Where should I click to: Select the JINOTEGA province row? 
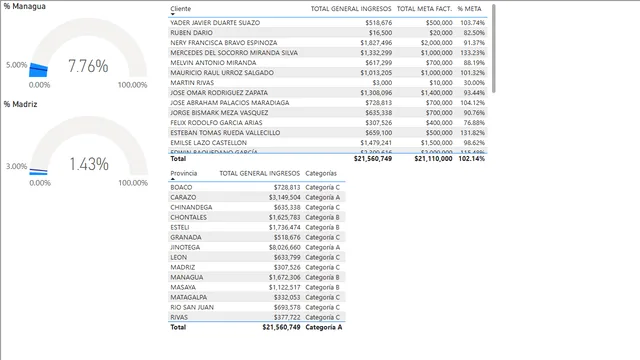tap(256, 247)
